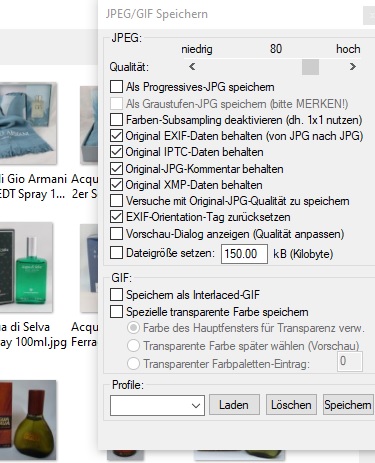Check Spezielle transparente Farbe speichern
375x463 pixels.
click(x=116, y=312)
